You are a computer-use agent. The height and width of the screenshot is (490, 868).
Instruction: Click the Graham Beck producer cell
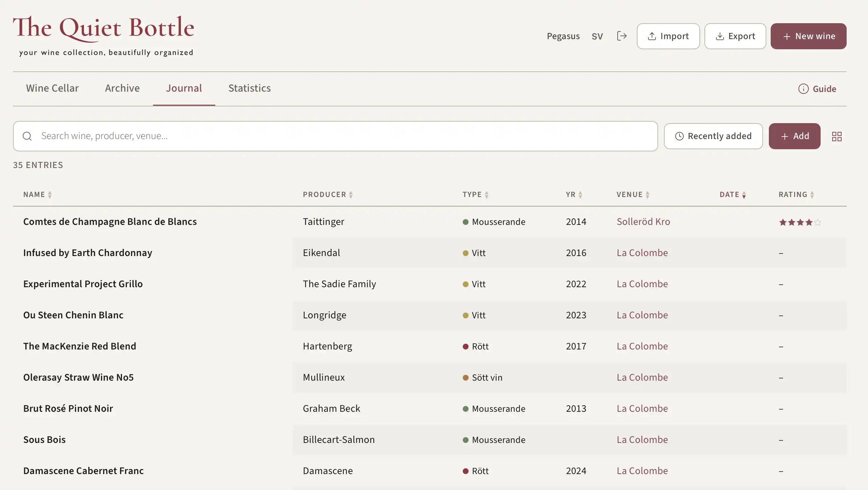click(331, 408)
